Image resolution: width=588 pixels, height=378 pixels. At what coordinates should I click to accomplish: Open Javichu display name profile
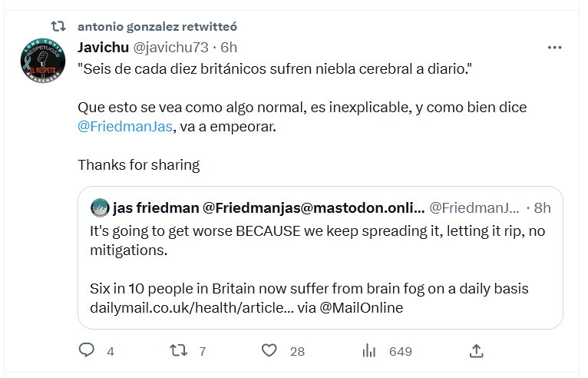pyautogui.click(x=103, y=48)
